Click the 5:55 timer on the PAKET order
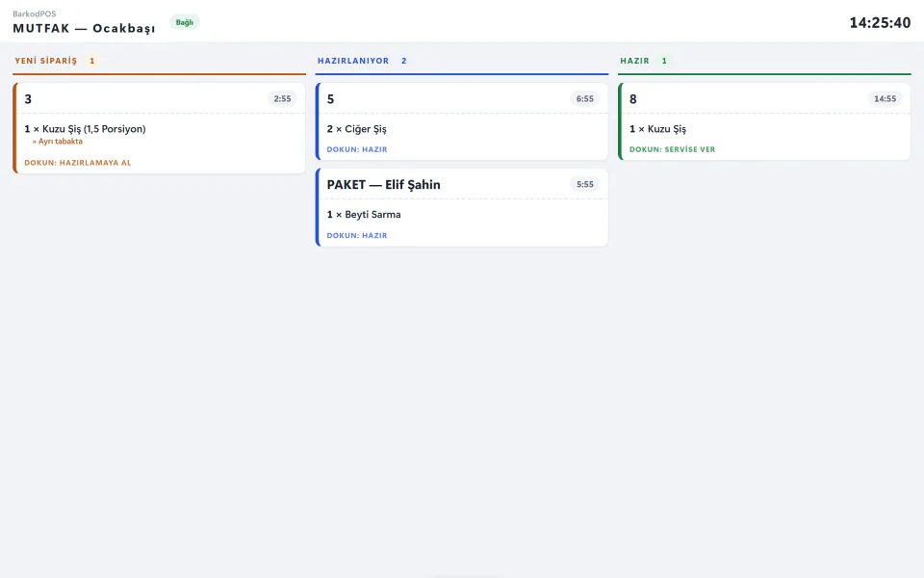Screen dimensions: 924x578 click(584, 185)
